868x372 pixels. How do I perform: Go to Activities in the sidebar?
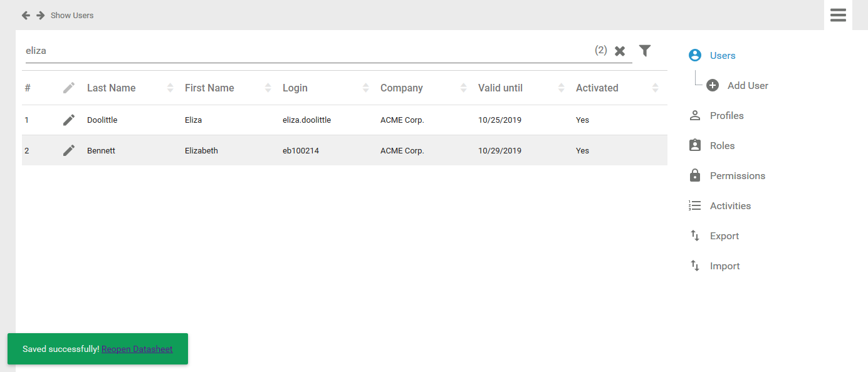(x=730, y=206)
